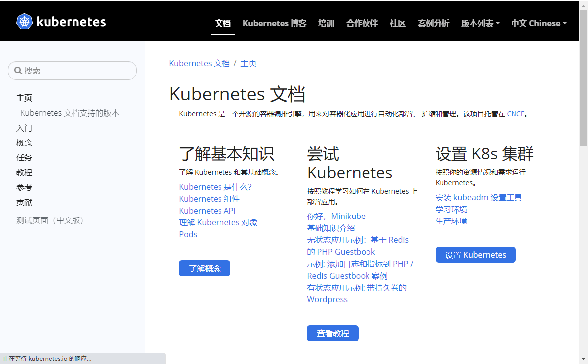This screenshot has height=364, width=588.
Task: Click the scrollbar down arrow
Action: [583, 359]
